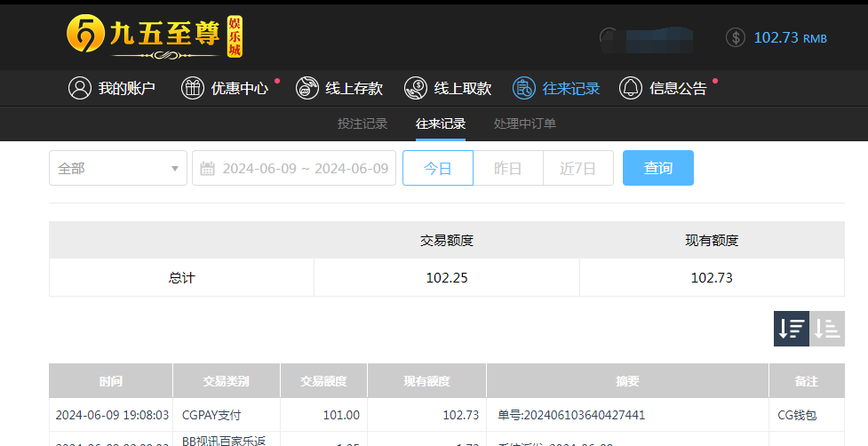
Task: Select the 今日 date range option
Action: coord(437,168)
